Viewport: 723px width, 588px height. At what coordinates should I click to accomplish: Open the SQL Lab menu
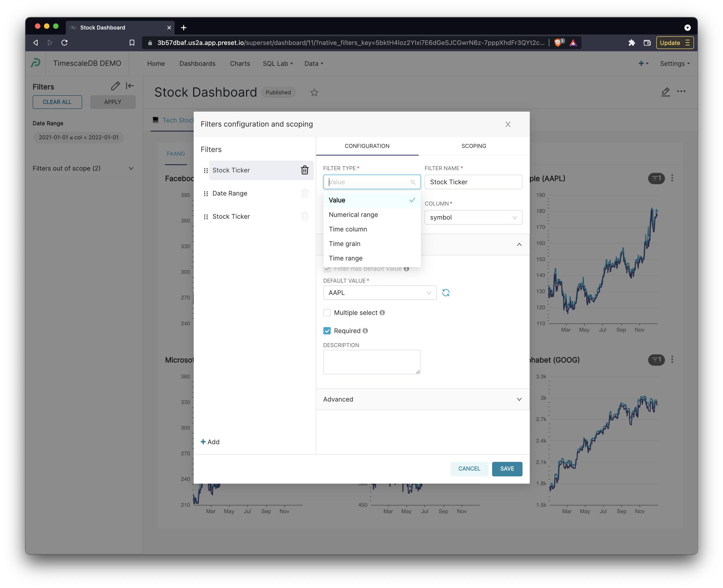(277, 63)
